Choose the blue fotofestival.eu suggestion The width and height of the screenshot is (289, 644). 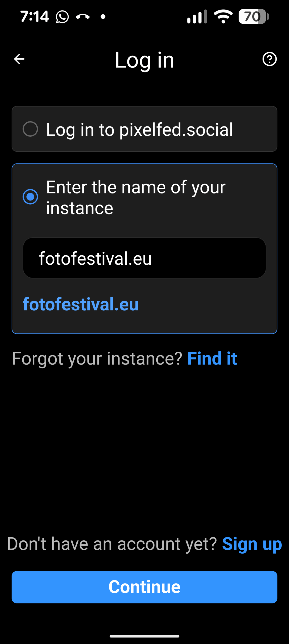[81, 304]
